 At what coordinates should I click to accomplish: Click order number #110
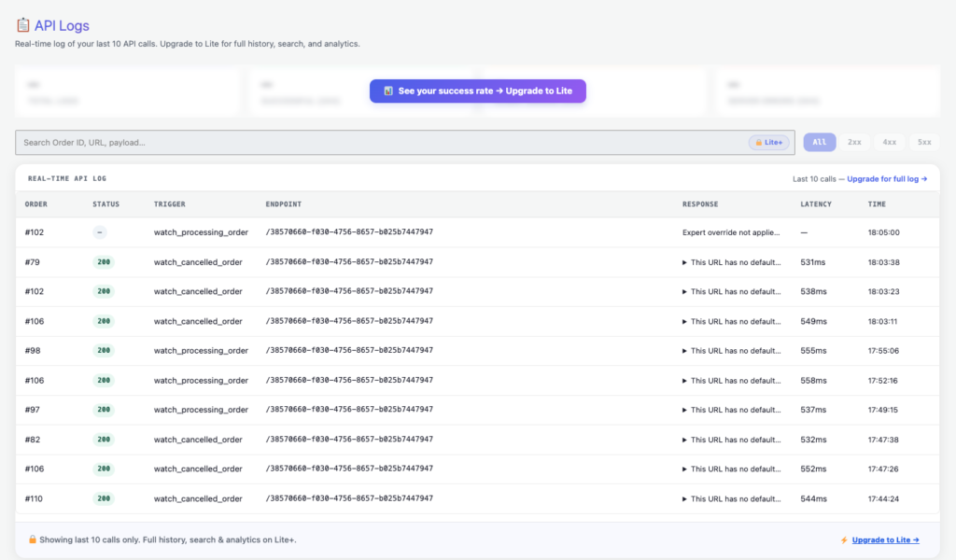point(34,498)
